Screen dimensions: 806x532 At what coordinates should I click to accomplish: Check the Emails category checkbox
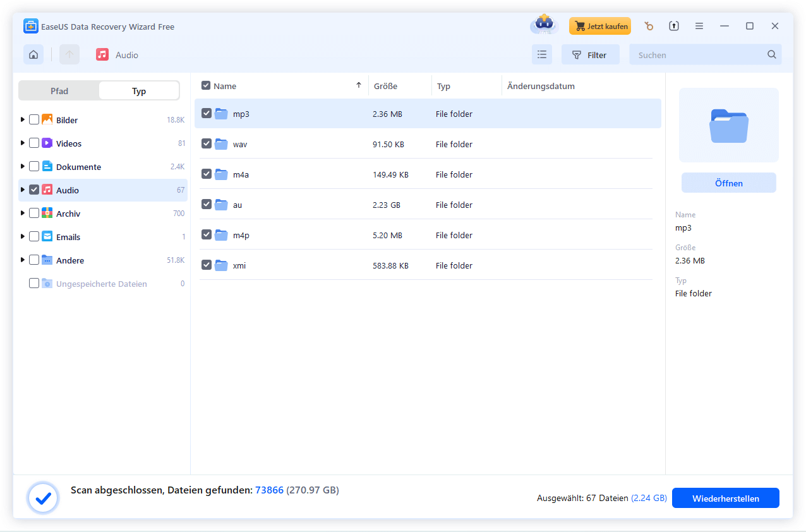34,236
